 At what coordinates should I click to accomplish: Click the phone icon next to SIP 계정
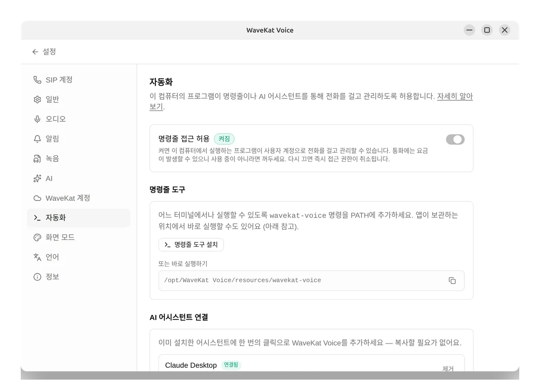click(37, 80)
